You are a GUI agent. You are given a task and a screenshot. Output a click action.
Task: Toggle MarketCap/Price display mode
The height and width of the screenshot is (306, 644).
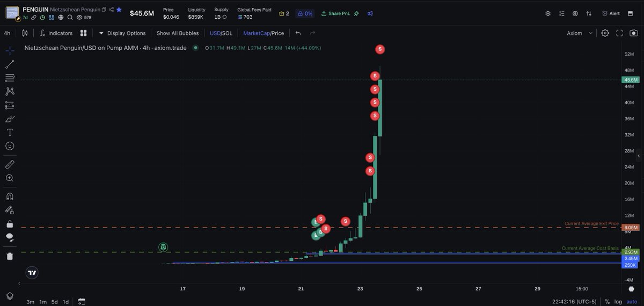264,33
